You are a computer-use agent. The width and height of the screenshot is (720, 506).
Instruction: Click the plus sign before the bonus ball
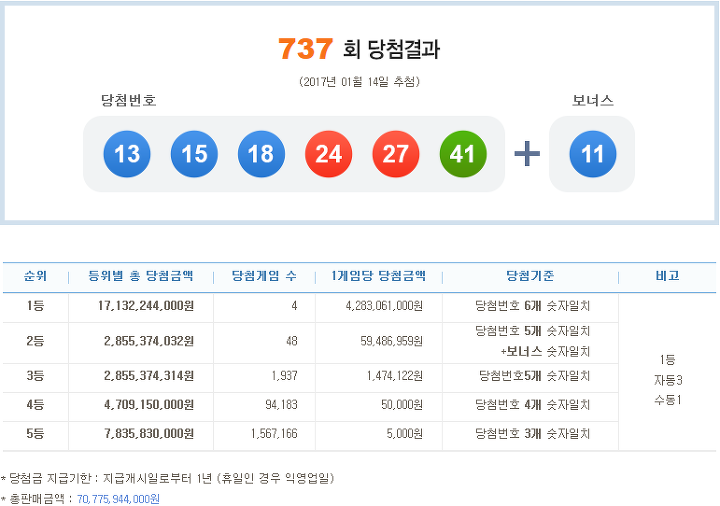527,153
